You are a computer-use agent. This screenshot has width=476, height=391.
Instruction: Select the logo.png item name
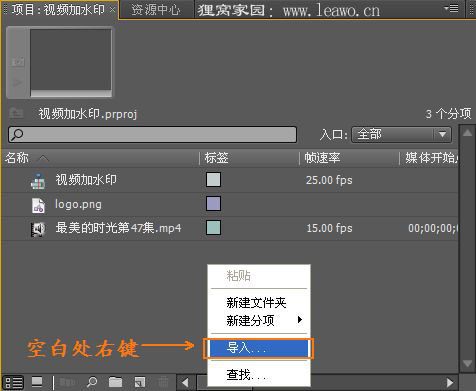point(78,204)
